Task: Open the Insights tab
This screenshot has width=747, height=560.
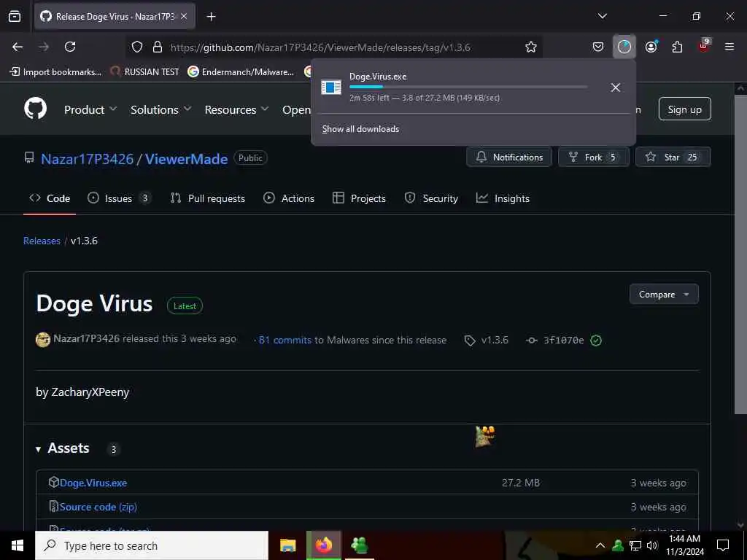Action: pyautogui.click(x=503, y=198)
